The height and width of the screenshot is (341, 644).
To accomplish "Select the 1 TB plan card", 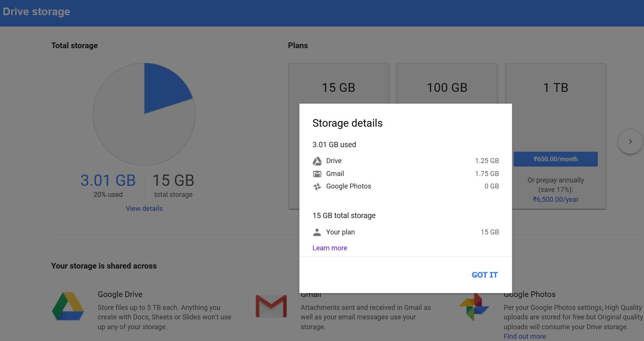I will coord(556,137).
